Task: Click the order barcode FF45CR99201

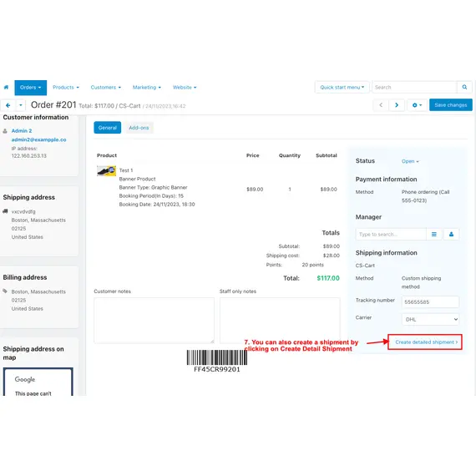Action: point(217,361)
